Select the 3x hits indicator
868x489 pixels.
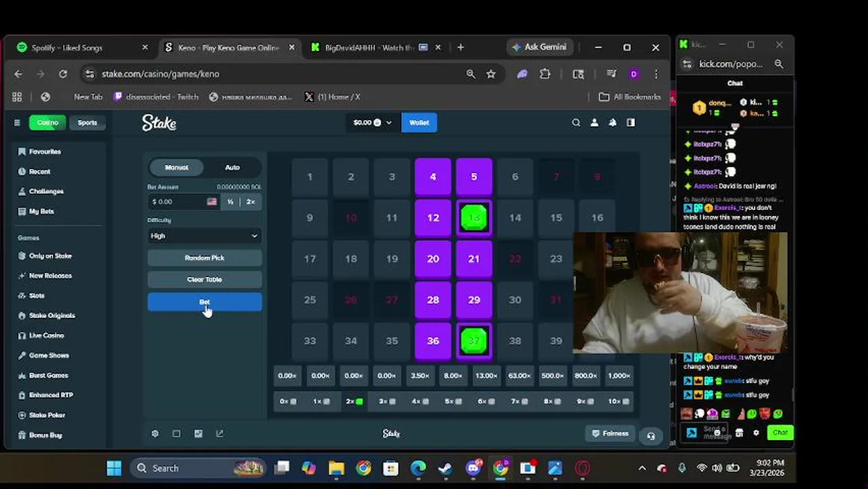click(x=387, y=401)
